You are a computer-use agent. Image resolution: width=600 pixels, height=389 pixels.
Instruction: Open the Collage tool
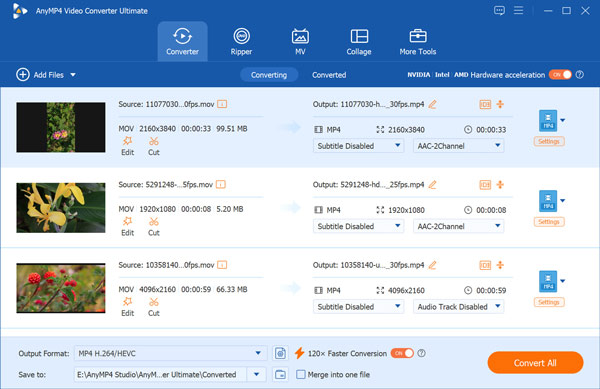point(359,41)
